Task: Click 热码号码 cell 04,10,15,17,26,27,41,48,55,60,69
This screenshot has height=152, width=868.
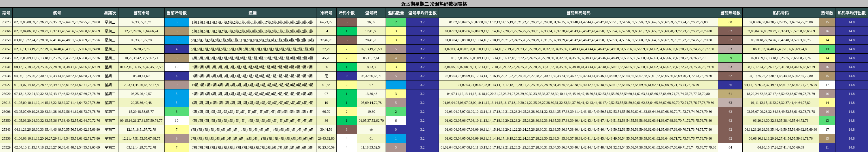Action: (x=781, y=147)
